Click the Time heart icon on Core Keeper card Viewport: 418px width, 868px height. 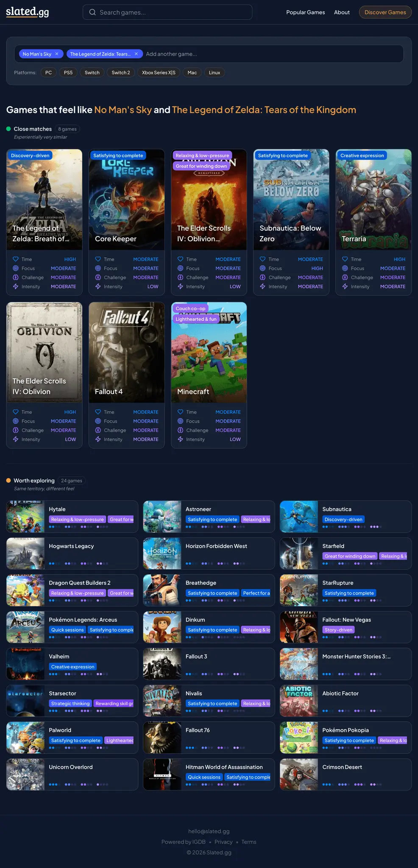(x=98, y=259)
